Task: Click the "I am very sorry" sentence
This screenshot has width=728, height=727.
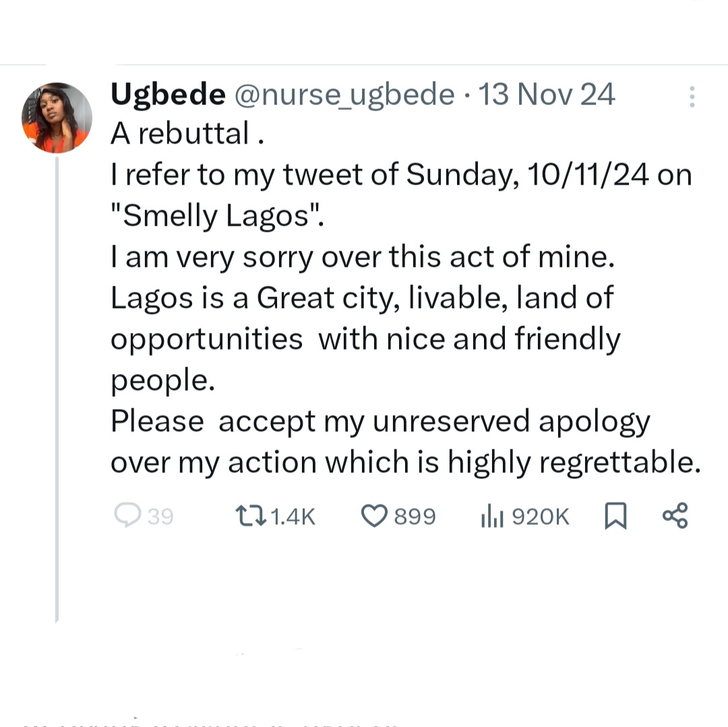Action: pos(363,257)
